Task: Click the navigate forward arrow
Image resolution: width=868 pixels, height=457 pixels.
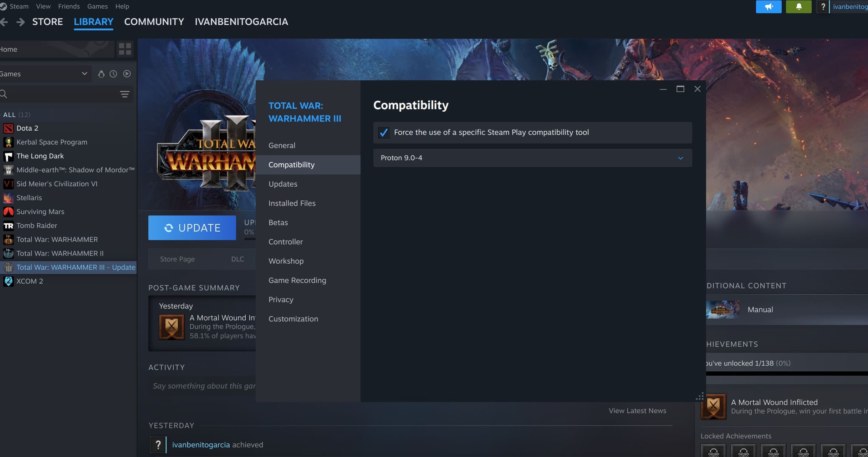Action: [21, 22]
